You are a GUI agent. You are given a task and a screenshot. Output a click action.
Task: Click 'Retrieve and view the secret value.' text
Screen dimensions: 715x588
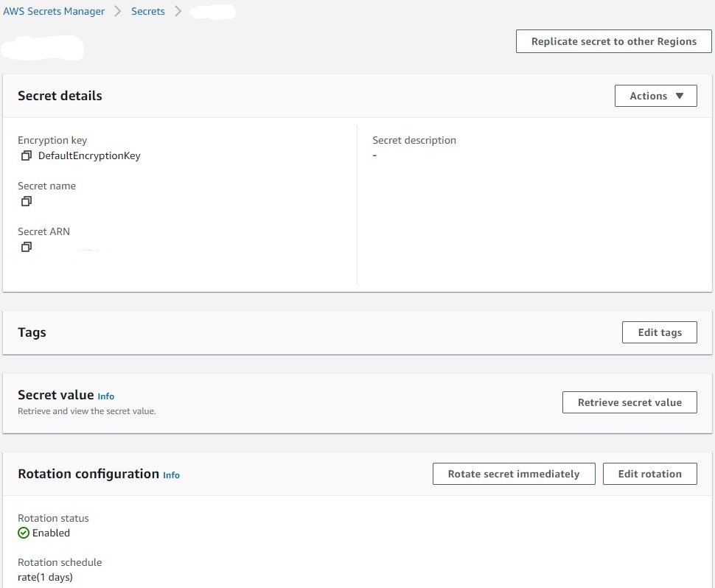pos(87,411)
